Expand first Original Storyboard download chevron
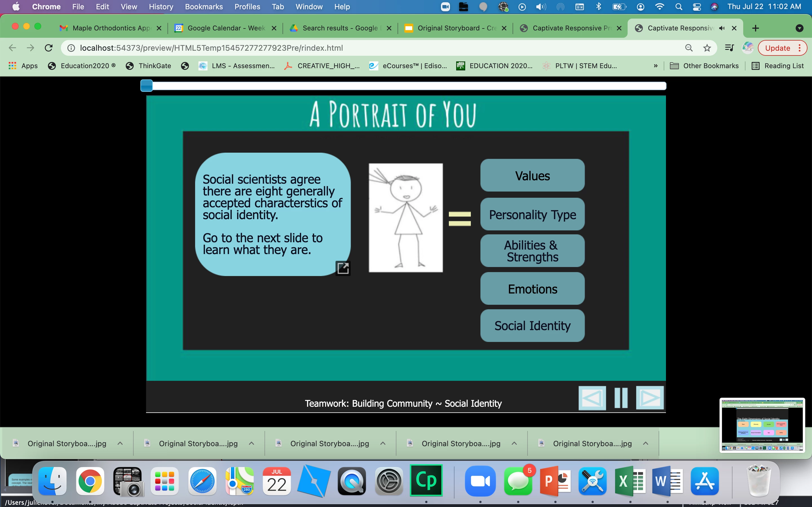The image size is (812, 507). (120, 443)
